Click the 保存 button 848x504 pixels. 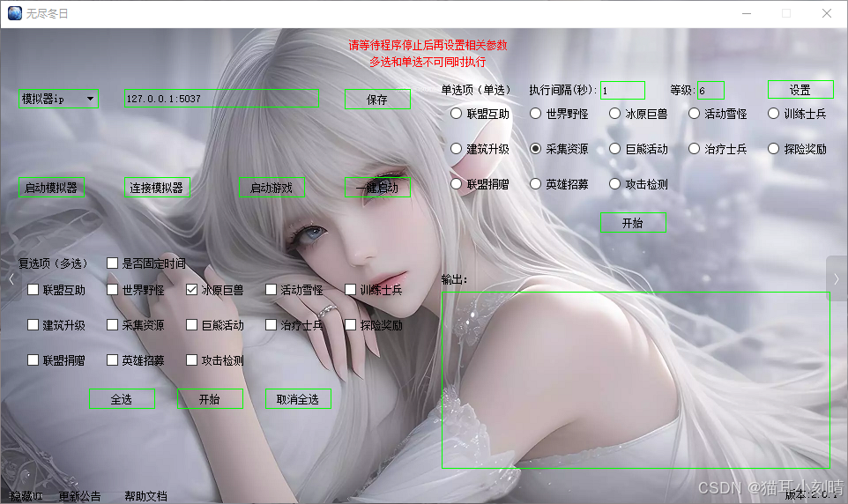377,100
